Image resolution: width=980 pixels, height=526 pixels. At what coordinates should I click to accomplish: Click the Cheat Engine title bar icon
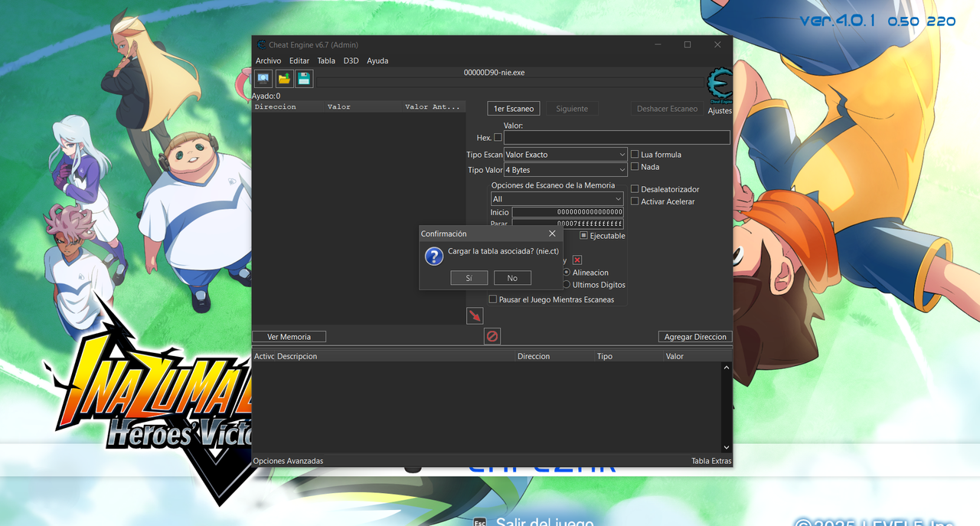pos(261,44)
